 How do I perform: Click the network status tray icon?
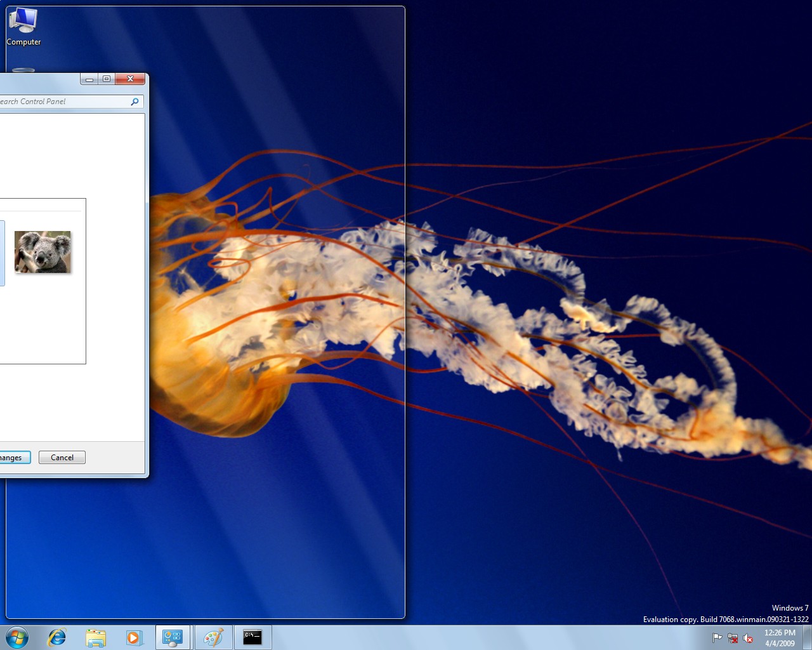pos(733,638)
